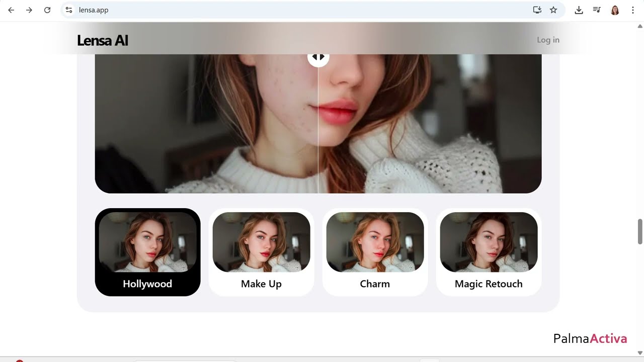Select the Magic Retouch filter tab

click(489, 252)
